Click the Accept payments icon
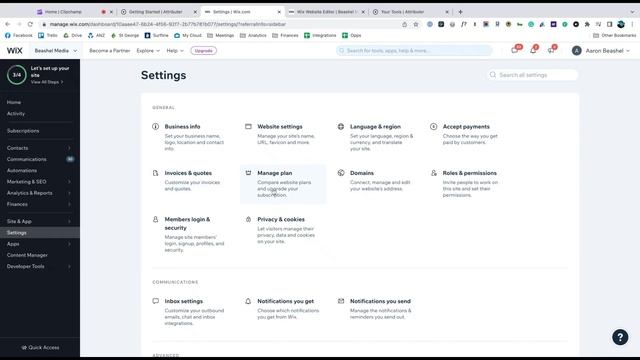The image size is (640, 360). tap(433, 127)
